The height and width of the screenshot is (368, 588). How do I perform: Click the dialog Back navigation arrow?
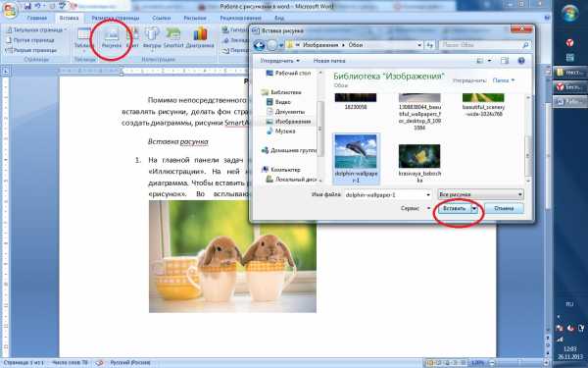259,45
